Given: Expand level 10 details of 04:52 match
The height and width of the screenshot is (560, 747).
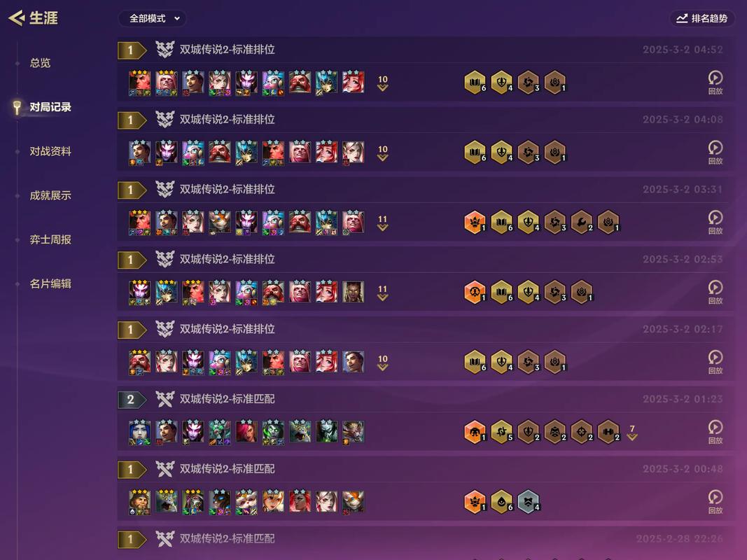Looking at the screenshot, I should point(382,83).
